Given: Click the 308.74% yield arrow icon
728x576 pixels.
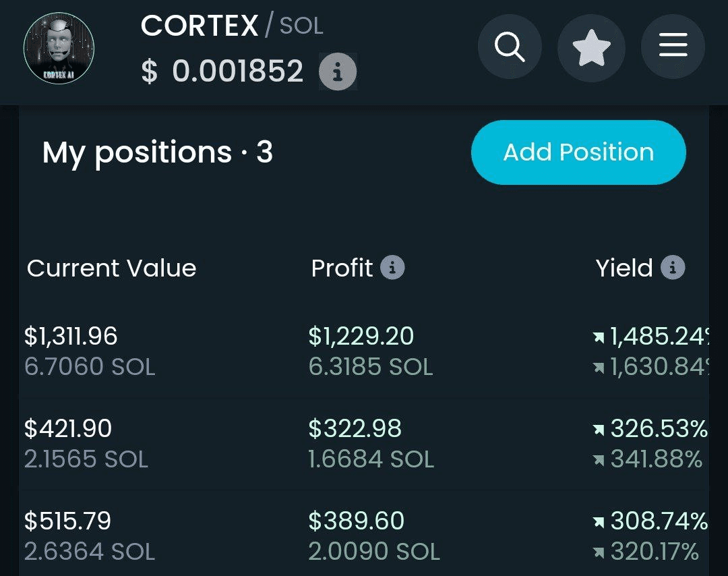Looking at the screenshot, I should coord(599,522).
